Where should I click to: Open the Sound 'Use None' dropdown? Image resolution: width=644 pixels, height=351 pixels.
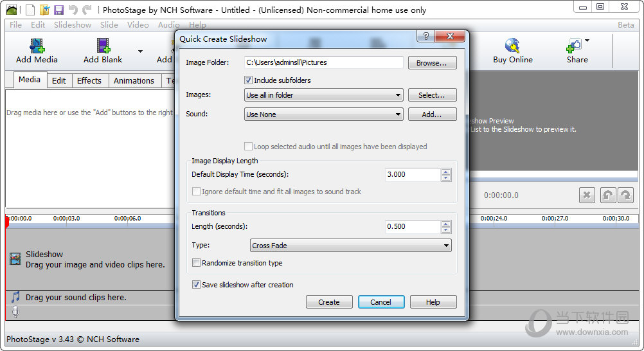coord(324,114)
